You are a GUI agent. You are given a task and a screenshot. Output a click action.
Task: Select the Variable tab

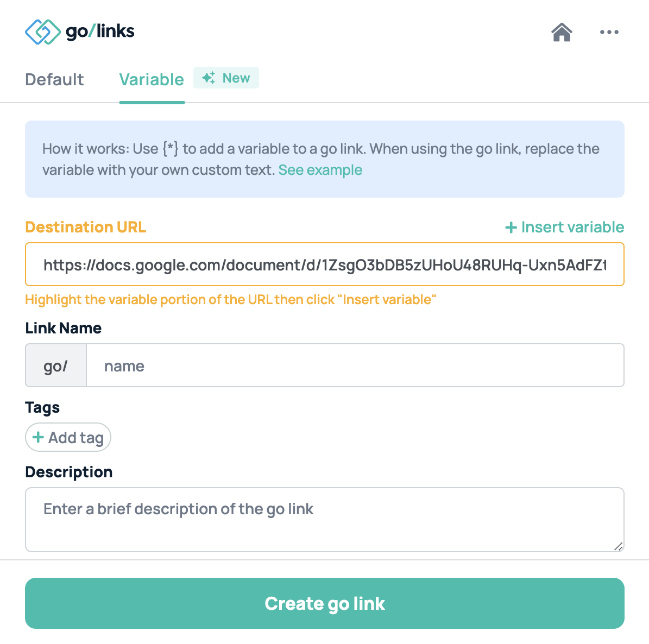tap(152, 79)
